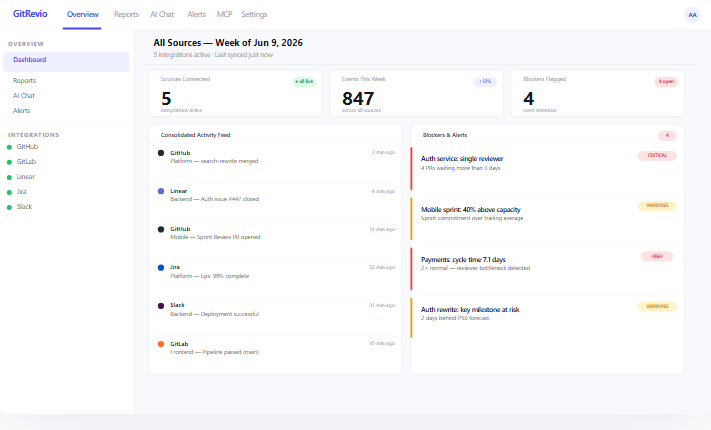Click the '45 min ago' timestamp
Viewport: 711px width, 430px height.
click(382, 343)
